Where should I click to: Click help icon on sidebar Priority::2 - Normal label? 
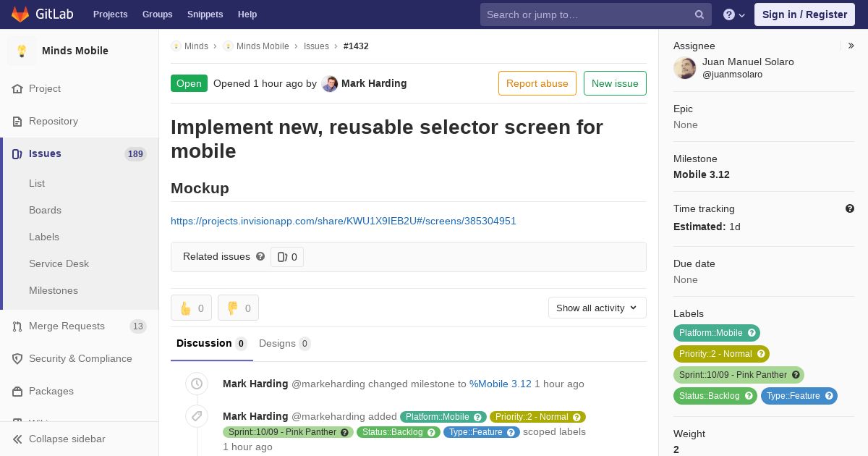click(x=761, y=354)
